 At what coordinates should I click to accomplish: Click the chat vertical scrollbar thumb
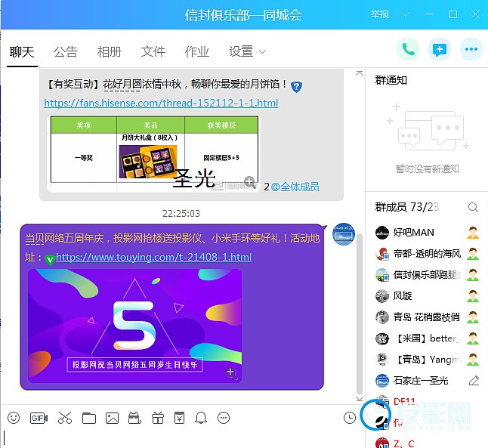(x=360, y=314)
